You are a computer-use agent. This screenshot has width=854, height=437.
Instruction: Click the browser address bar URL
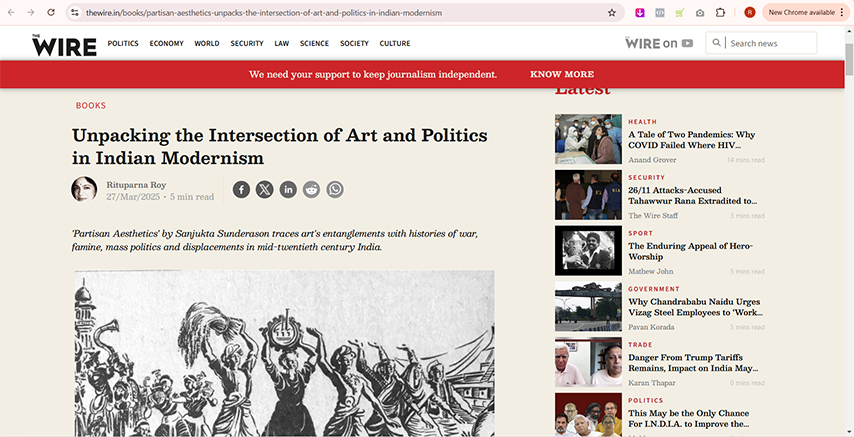pyautogui.click(x=264, y=13)
